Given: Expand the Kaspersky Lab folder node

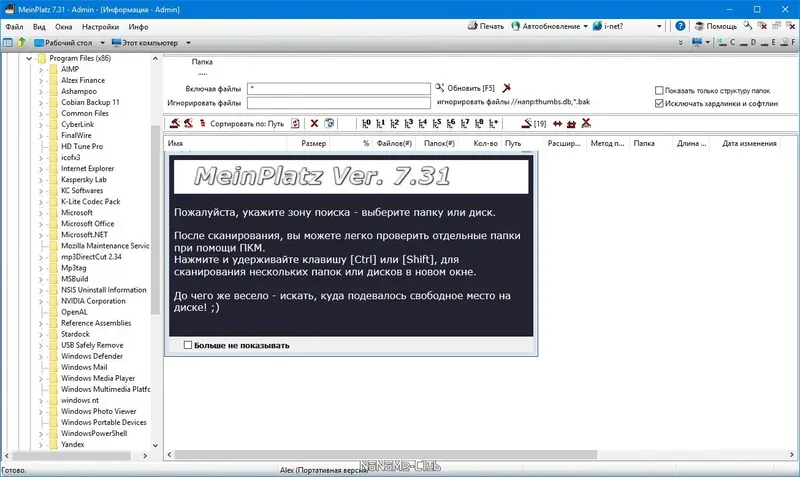Looking at the screenshot, I should [41, 180].
